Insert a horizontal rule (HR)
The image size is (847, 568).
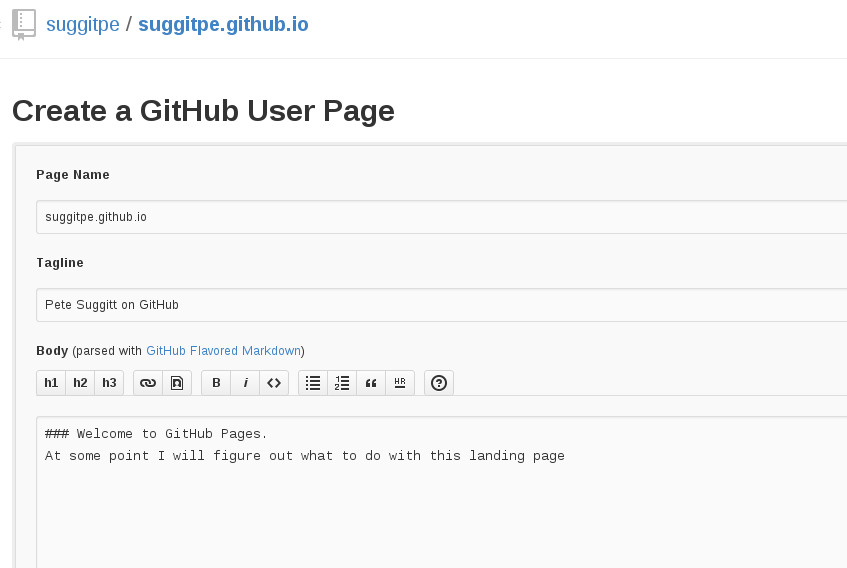[400, 383]
